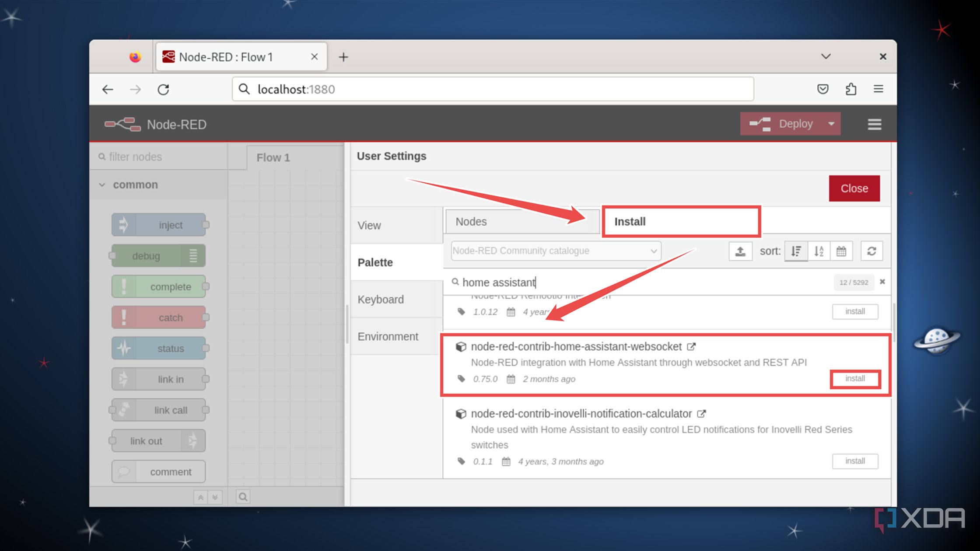Close the User Settings dialog
980x551 pixels.
point(854,188)
